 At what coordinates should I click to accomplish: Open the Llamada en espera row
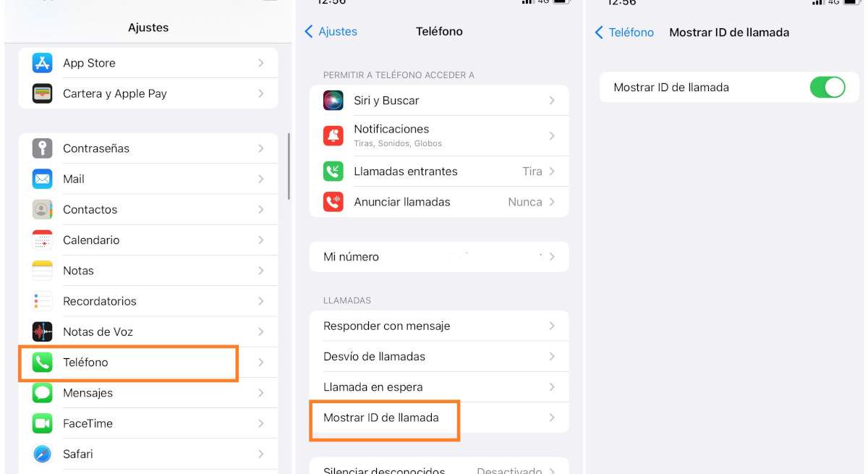pos(439,387)
